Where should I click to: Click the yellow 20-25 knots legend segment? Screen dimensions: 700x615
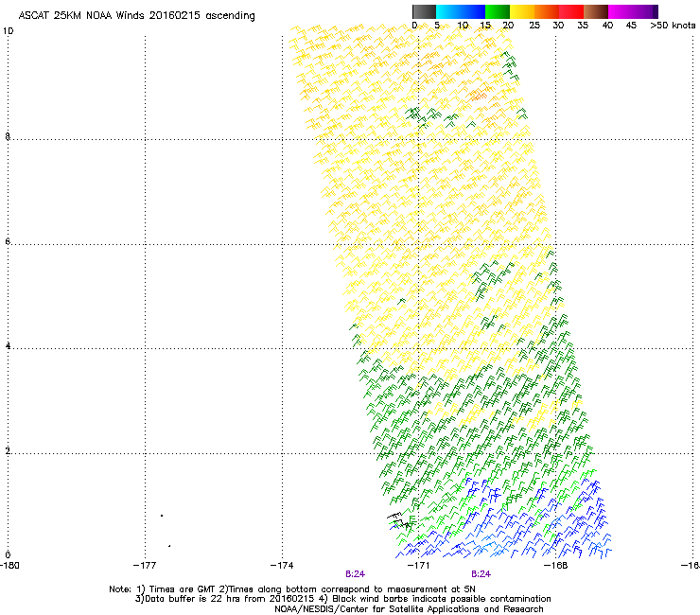[522, 11]
